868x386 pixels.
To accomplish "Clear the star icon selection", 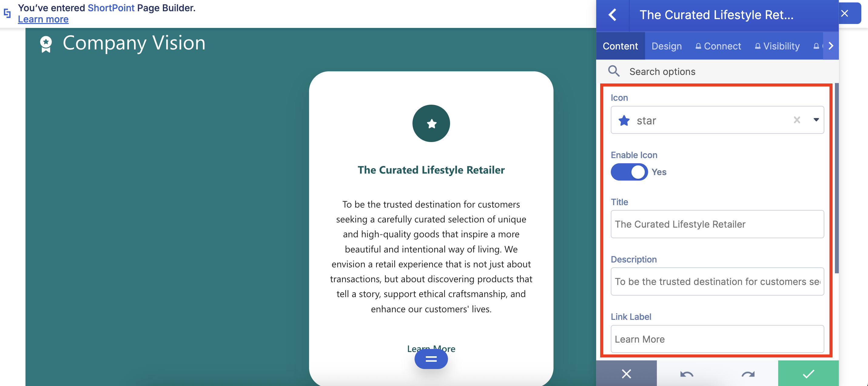I will tap(796, 120).
